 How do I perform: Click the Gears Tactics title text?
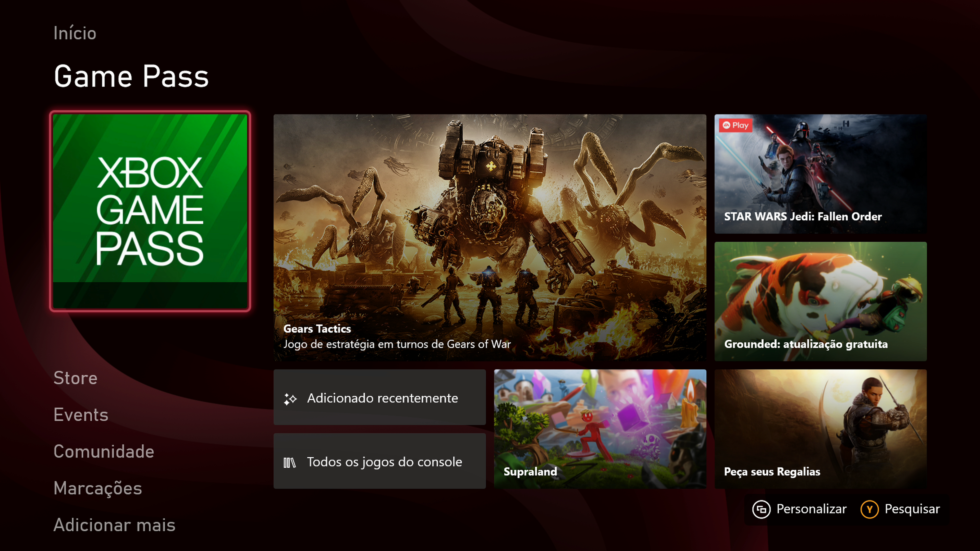click(317, 329)
